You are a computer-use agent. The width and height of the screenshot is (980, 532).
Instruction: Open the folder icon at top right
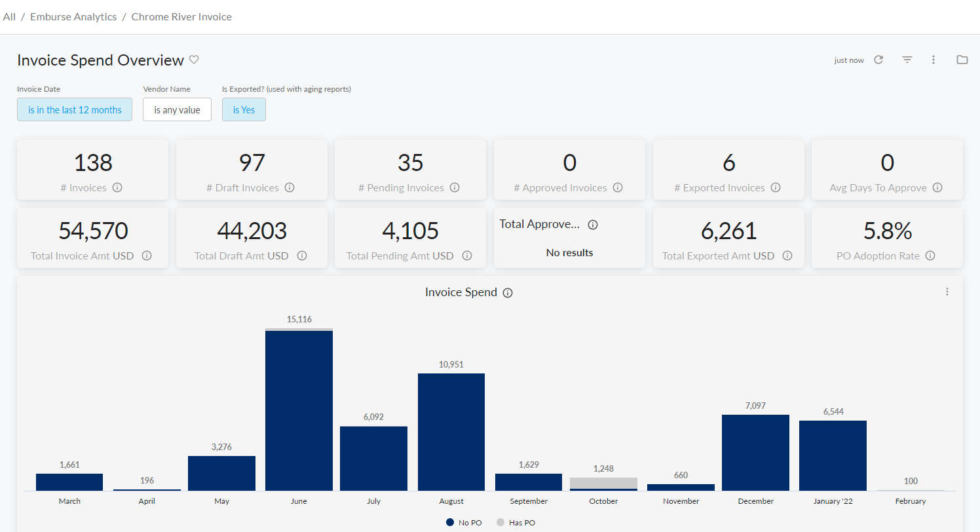coord(962,60)
